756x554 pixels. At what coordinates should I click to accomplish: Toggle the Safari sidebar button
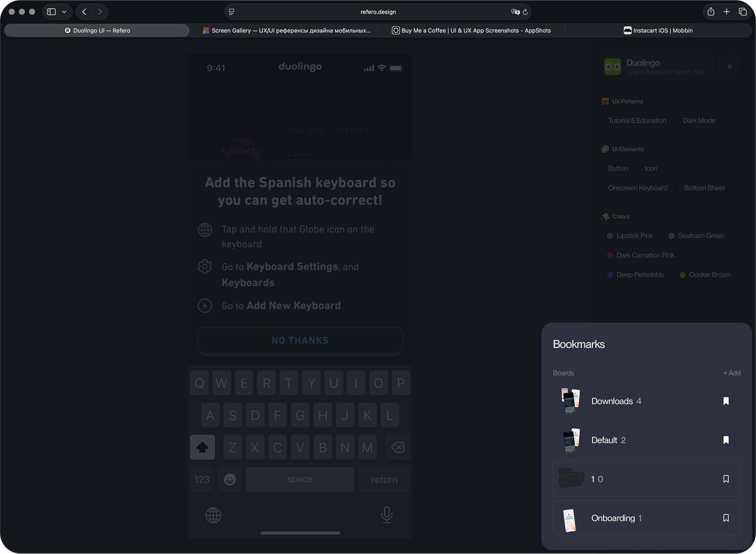[52, 12]
